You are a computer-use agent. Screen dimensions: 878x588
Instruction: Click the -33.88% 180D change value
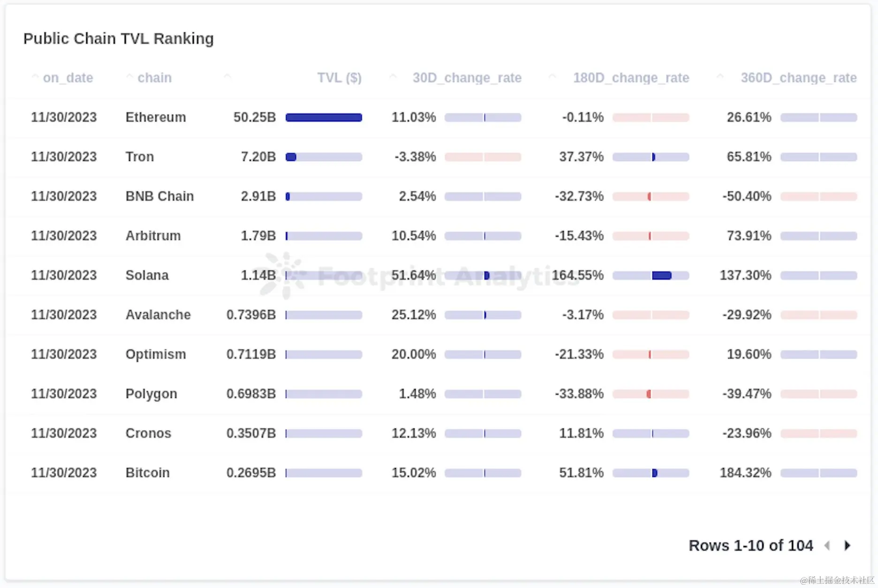(x=579, y=394)
